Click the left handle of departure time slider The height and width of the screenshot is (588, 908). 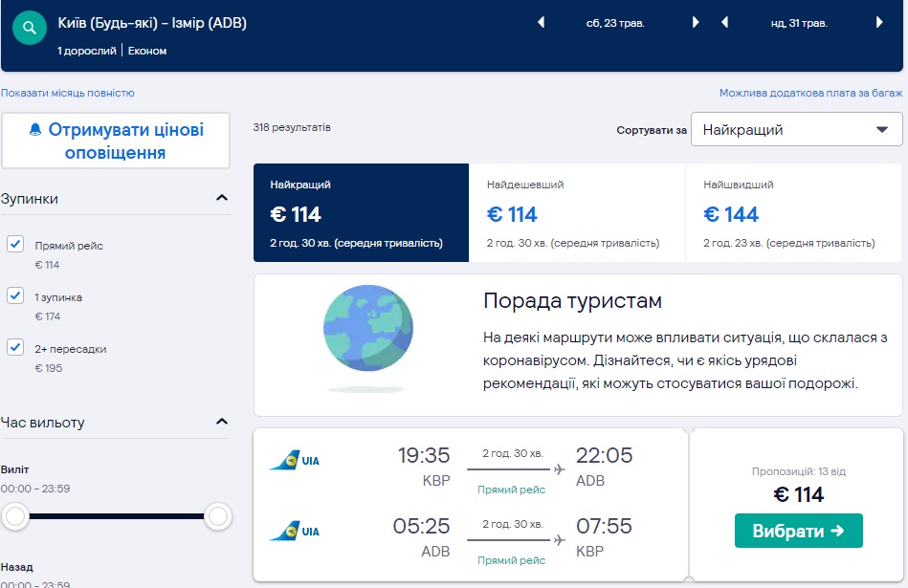coord(15,517)
